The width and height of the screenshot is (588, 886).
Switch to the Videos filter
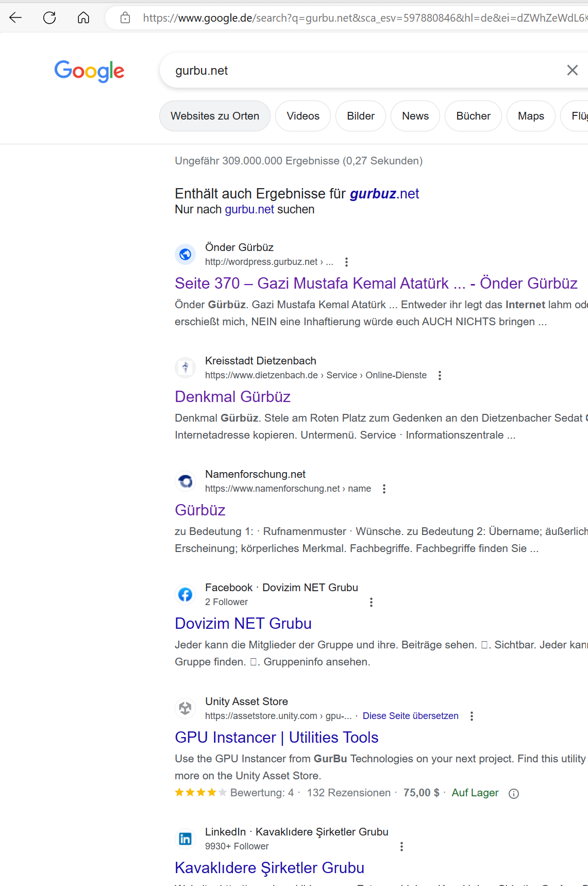pos(303,116)
